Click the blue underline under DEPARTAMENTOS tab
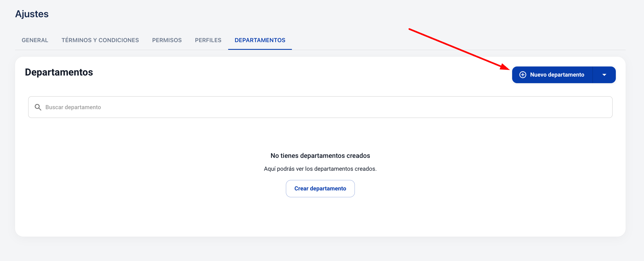 260,49
